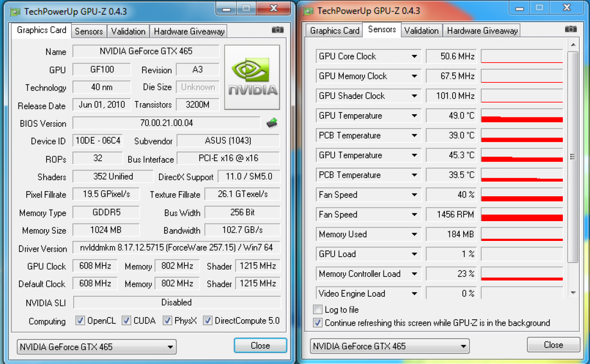Open GPU Shader Clock sensor dropdown arrow

pyautogui.click(x=414, y=96)
